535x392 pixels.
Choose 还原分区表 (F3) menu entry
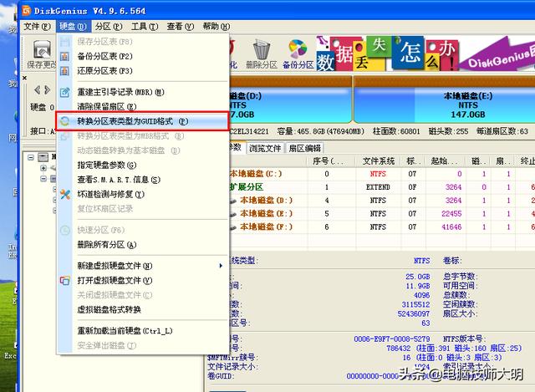[143, 71]
